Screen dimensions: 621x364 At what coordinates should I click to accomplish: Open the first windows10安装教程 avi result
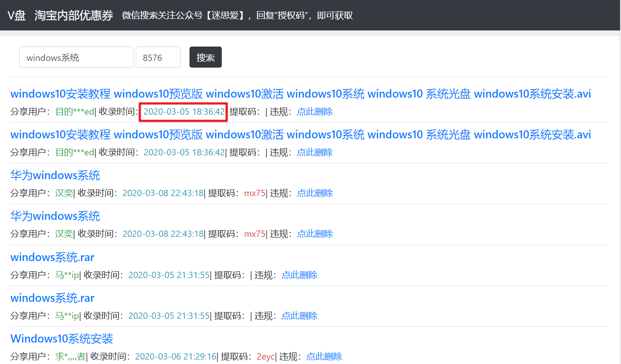point(301,94)
